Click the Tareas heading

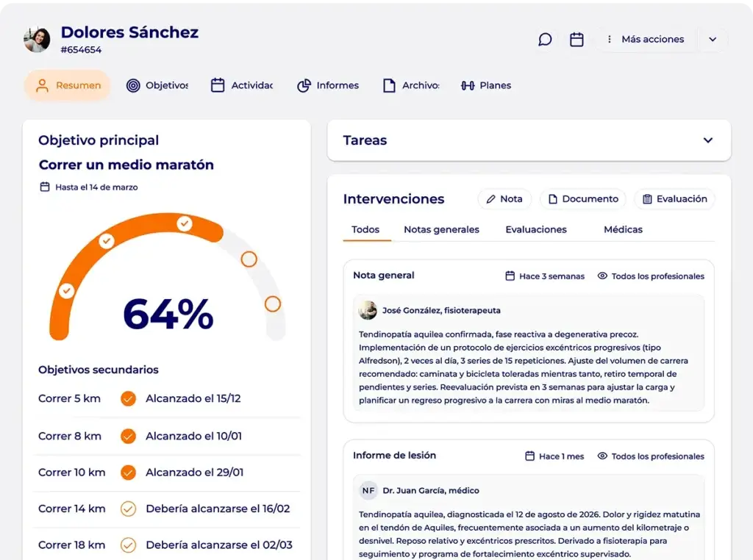365,140
